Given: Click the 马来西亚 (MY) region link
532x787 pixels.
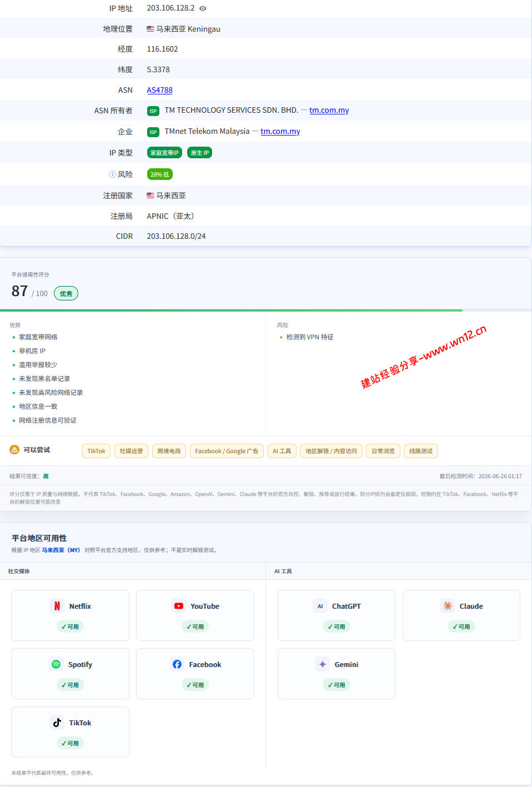Looking at the screenshot, I should (61, 550).
